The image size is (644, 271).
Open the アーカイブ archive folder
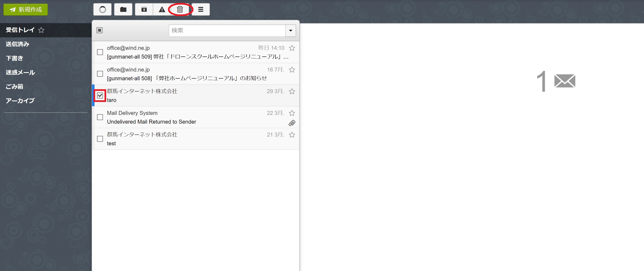[x=20, y=101]
